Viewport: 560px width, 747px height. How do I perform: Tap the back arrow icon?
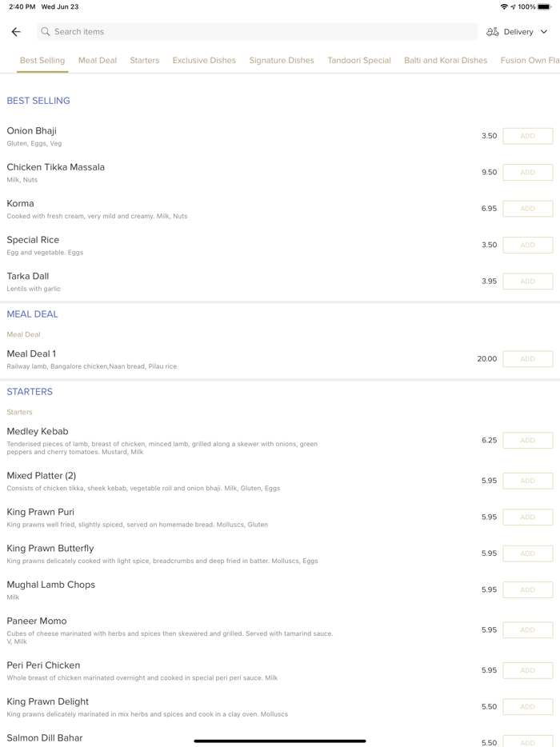click(x=16, y=32)
